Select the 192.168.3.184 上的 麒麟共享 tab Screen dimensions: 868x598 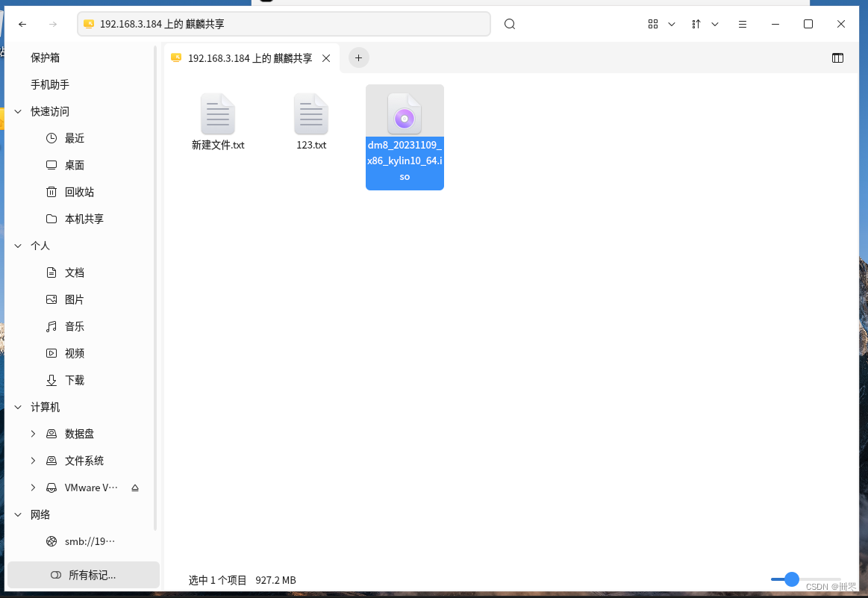point(250,58)
